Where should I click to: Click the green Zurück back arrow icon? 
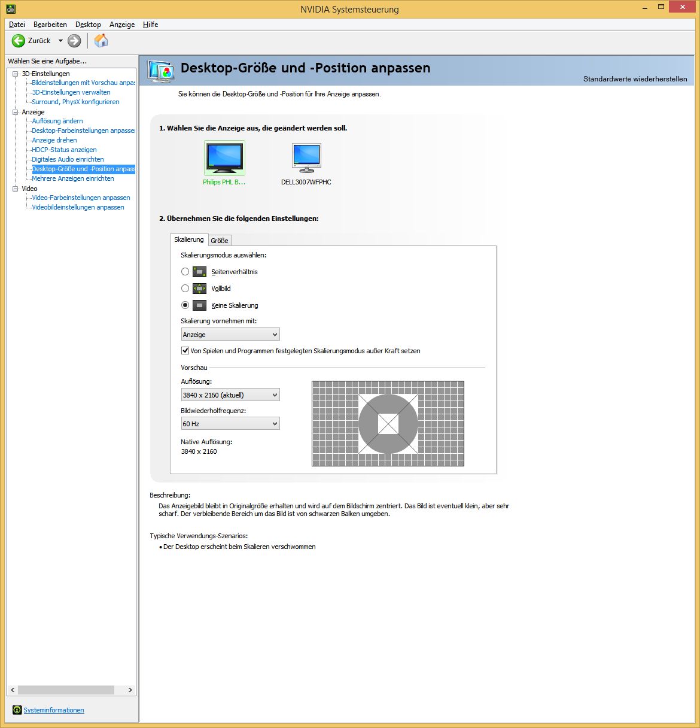(19, 41)
